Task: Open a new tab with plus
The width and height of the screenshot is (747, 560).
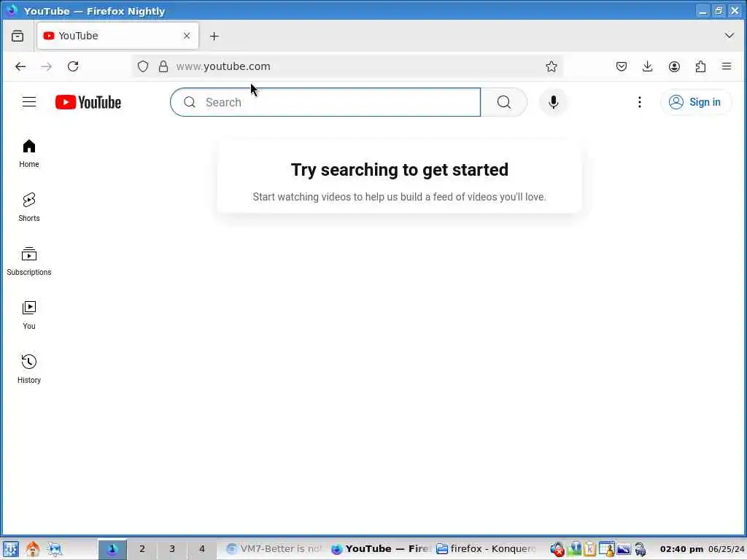Action: point(214,36)
